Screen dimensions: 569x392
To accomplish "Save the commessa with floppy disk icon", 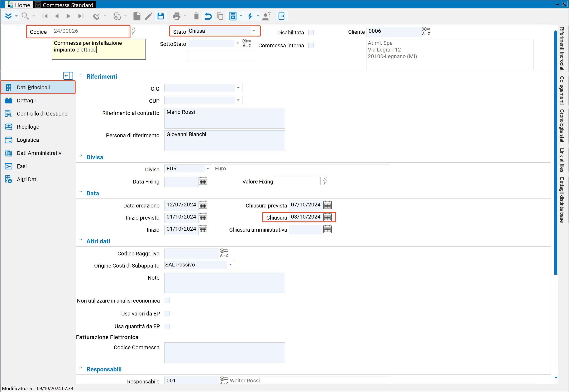I will point(161,16).
